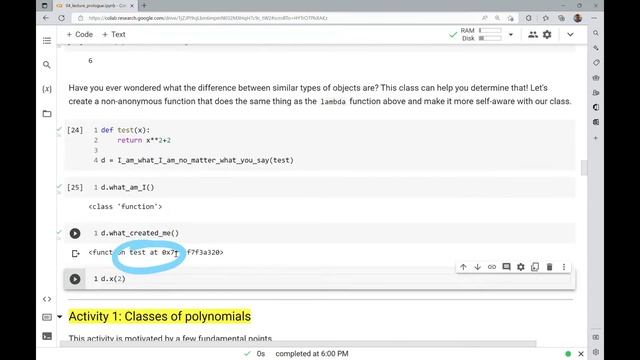Image resolution: width=640 pixels, height=360 pixels.
Task: Collapse the Activity 1 section
Action: (x=60, y=317)
